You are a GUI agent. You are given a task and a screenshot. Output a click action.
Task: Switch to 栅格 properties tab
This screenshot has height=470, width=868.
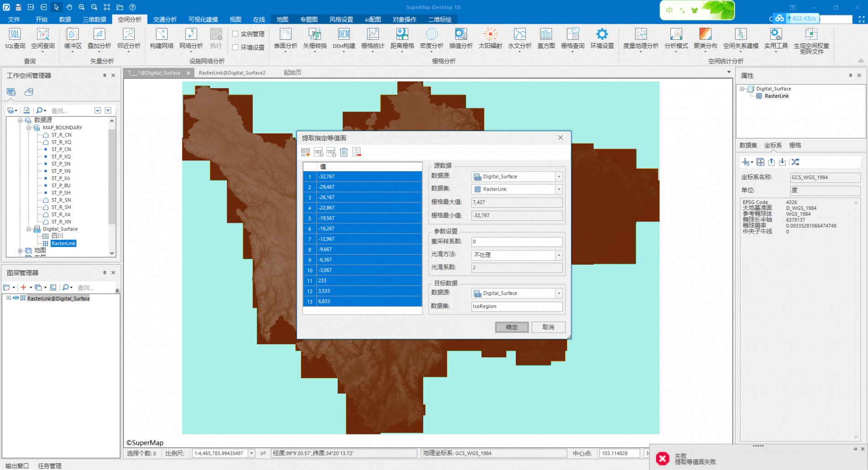[x=795, y=145]
